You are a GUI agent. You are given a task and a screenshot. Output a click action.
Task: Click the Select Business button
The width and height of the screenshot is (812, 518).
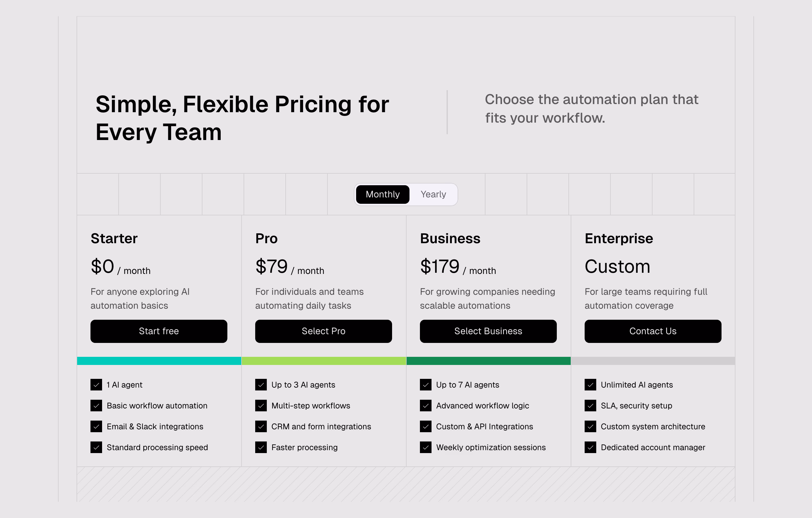coord(488,331)
